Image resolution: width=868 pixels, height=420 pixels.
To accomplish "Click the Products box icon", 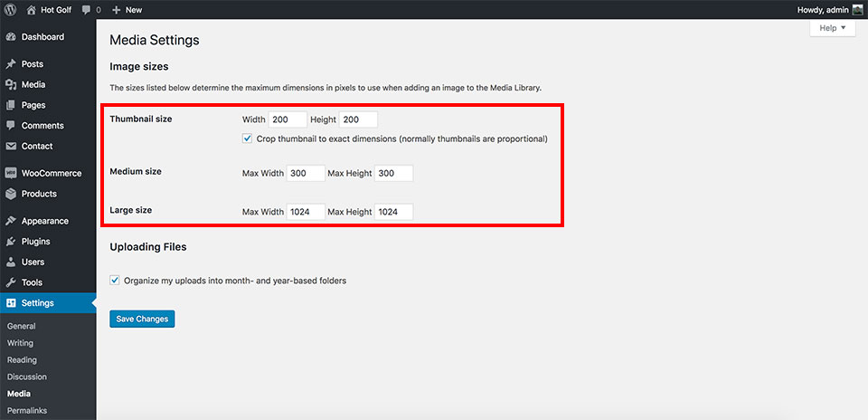I will click(x=11, y=194).
